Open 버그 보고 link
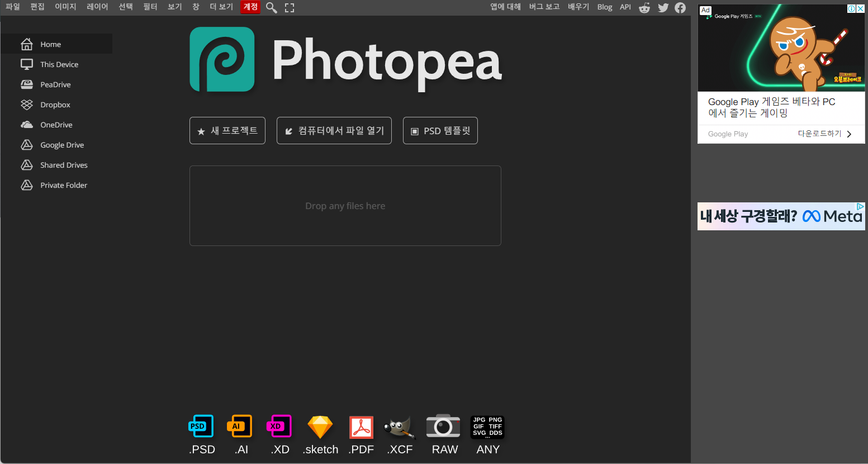This screenshot has width=868, height=464. [544, 7]
